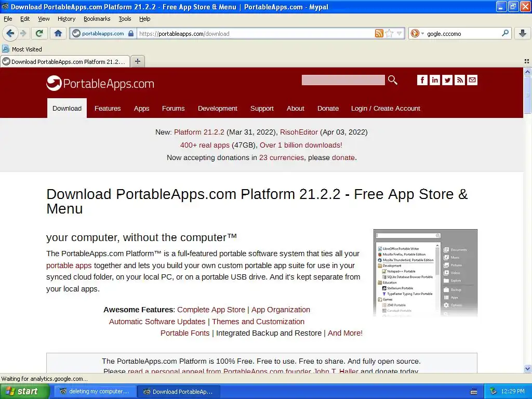532x399 pixels.
Task: Click the site search magnifier icon
Action: (393, 80)
